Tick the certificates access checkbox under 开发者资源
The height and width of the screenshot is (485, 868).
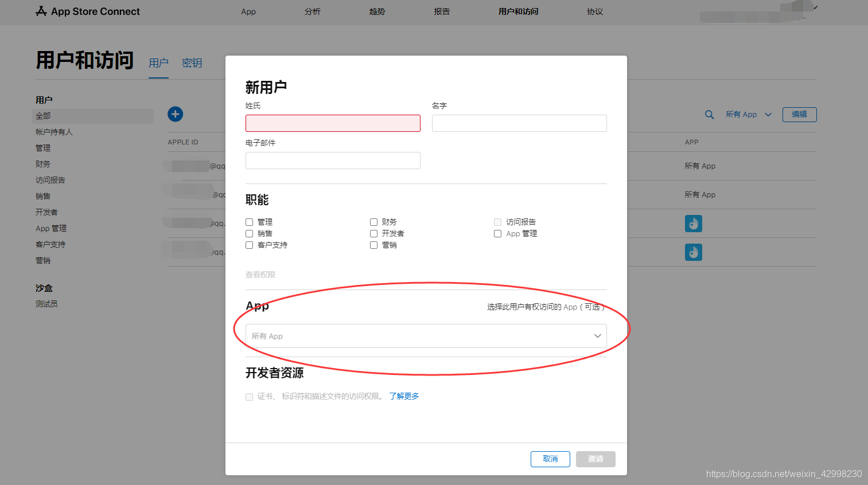tap(250, 397)
